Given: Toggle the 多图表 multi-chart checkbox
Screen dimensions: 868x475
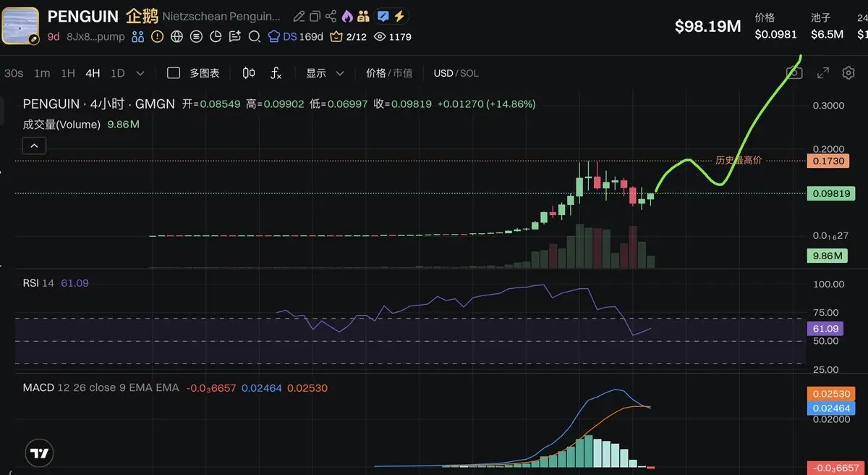Looking at the screenshot, I should click(x=174, y=73).
